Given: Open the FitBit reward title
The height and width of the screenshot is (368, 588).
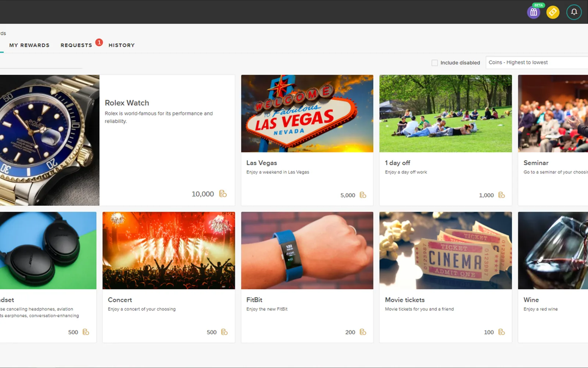Looking at the screenshot, I should [x=254, y=300].
